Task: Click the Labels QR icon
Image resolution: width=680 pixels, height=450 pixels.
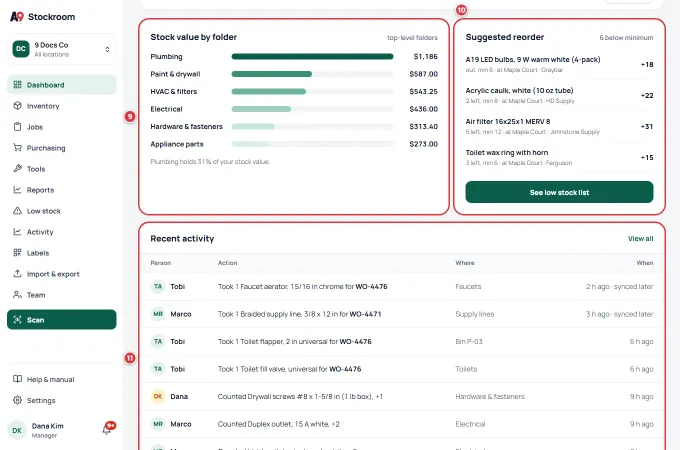Action: pos(17,253)
